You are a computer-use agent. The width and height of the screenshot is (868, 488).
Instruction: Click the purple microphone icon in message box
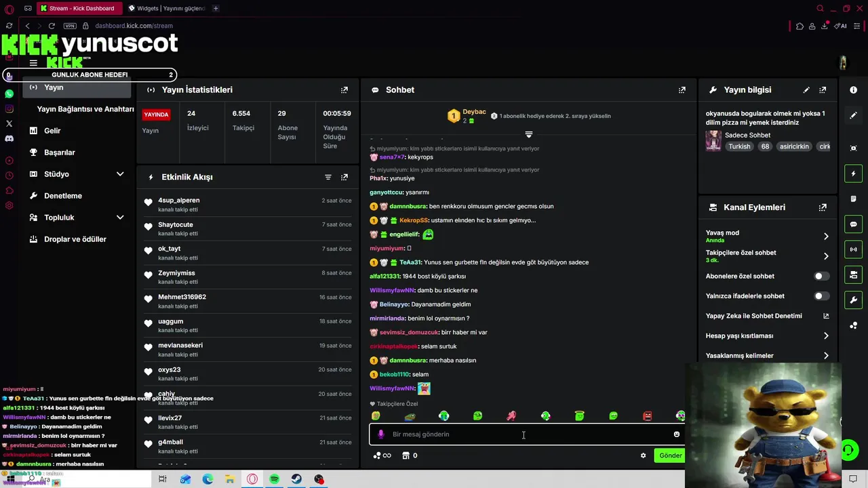pos(380,434)
